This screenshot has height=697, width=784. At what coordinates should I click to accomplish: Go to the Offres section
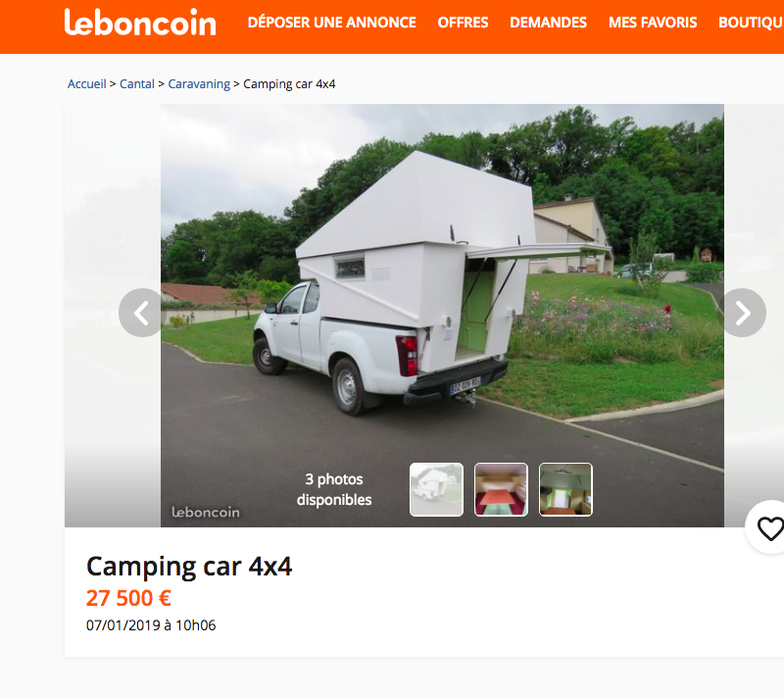click(463, 23)
